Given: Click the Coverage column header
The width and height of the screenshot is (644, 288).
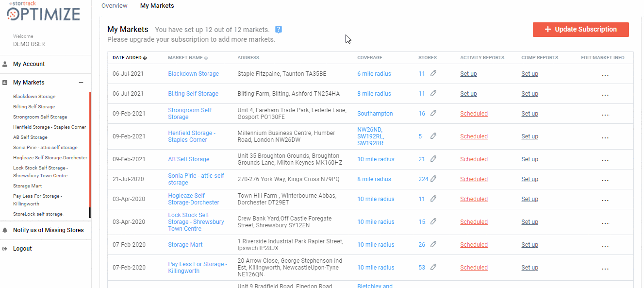Looking at the screenshot, I should coord(370,58).
